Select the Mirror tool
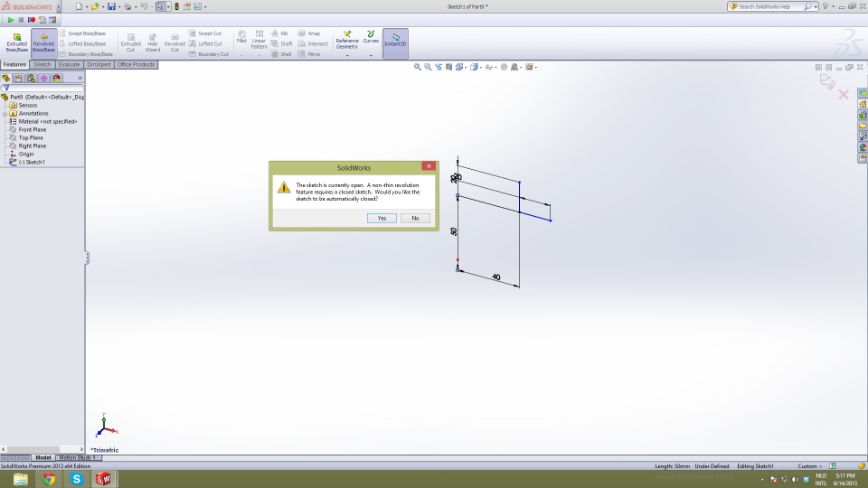868x488 pixels. point(309,54)
